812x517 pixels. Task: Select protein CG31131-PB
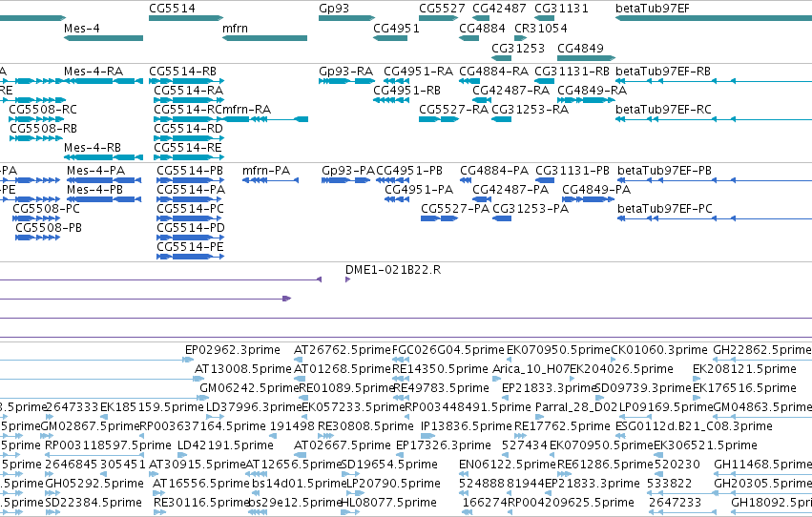point(545,180)
